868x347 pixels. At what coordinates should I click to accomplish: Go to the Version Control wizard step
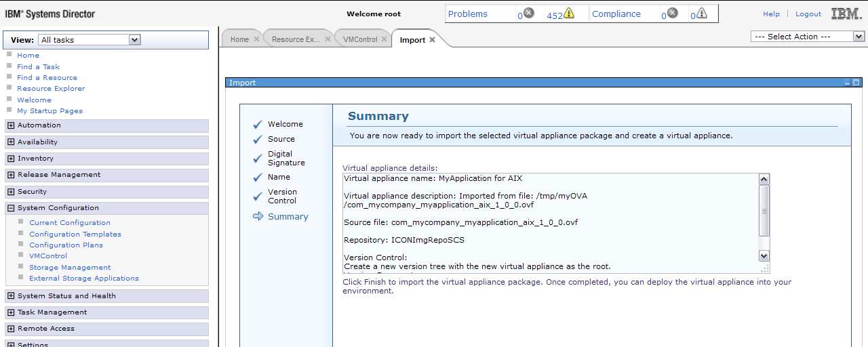(282, 196)
